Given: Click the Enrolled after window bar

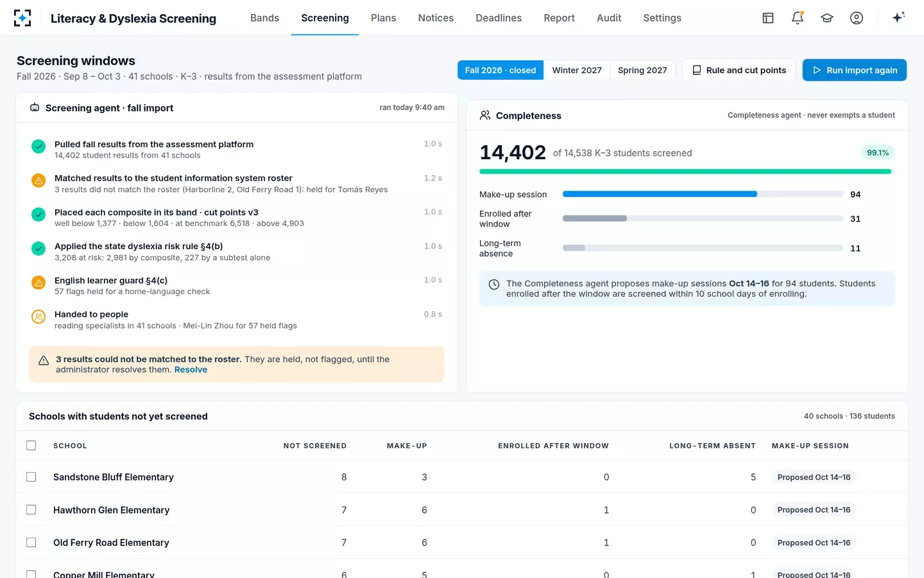Looking at the screenshot, I should 703,218.
